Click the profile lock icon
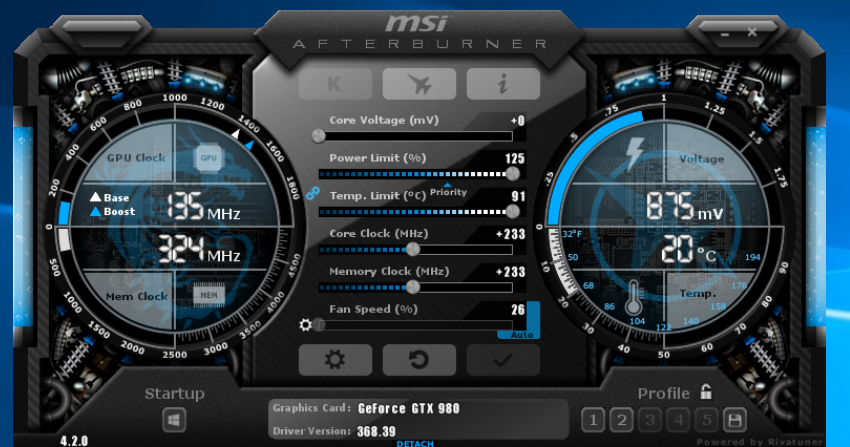The image size is (850, 447). pyautogui.click(x=706, y=392)
